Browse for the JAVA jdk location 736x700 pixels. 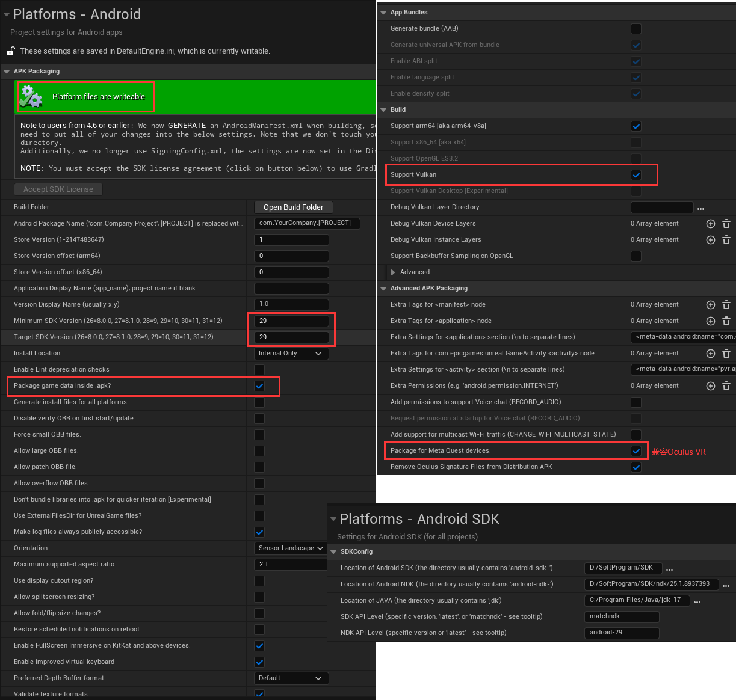(697, 602)
